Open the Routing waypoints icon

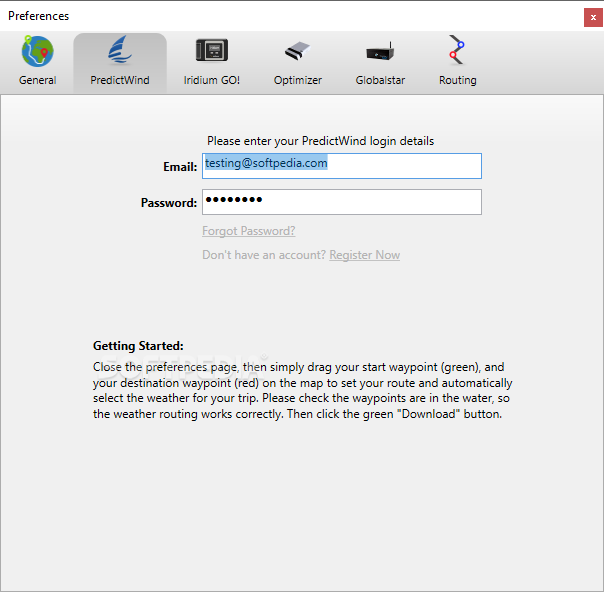tap(457, 50)
